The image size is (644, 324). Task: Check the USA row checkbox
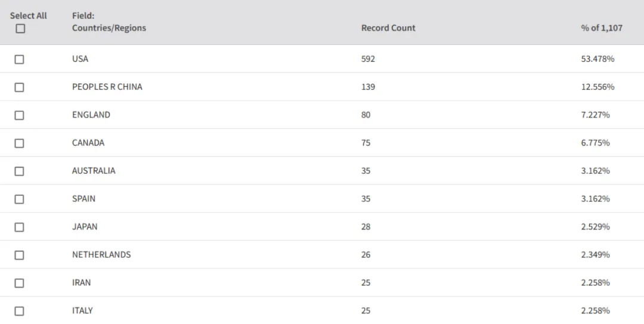pyautogui.click(x=19, y=60)
